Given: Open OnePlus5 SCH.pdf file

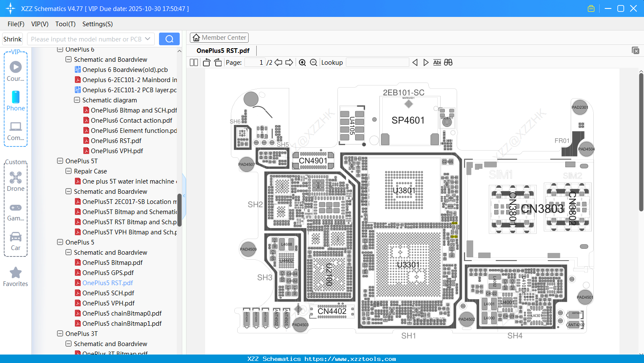Looking at the screenshot, I should (108, 293).
